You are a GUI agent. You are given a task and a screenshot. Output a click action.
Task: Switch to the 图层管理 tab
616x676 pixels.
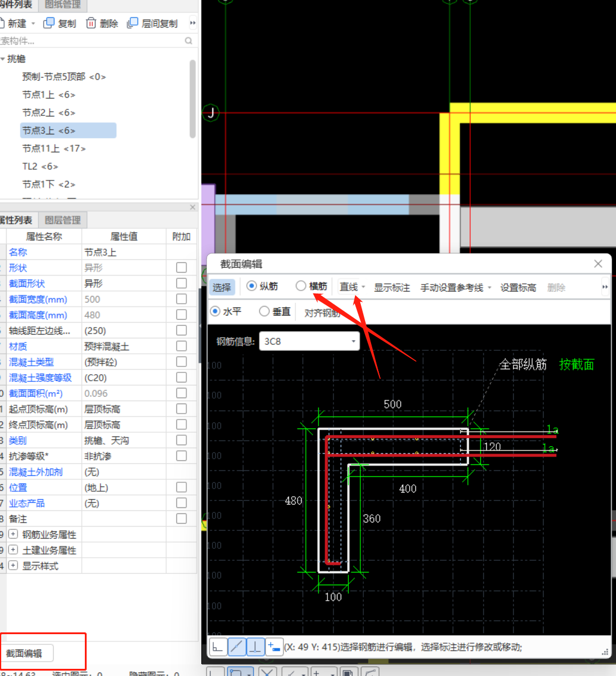click(63, 220)
